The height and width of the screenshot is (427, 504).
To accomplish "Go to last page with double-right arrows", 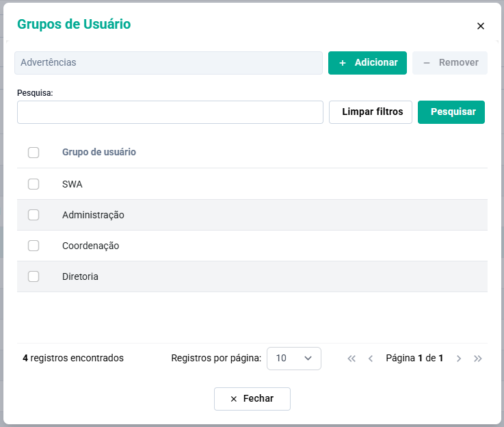I will [x=477, y=359].
